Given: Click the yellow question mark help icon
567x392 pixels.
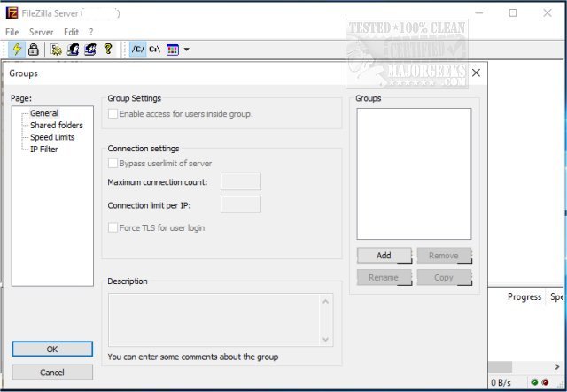Looking at the screenshot, I should (108, 49).
